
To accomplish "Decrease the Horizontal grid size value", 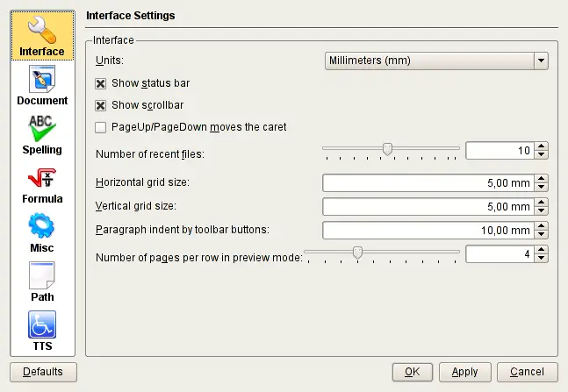I will coord(542,187).
